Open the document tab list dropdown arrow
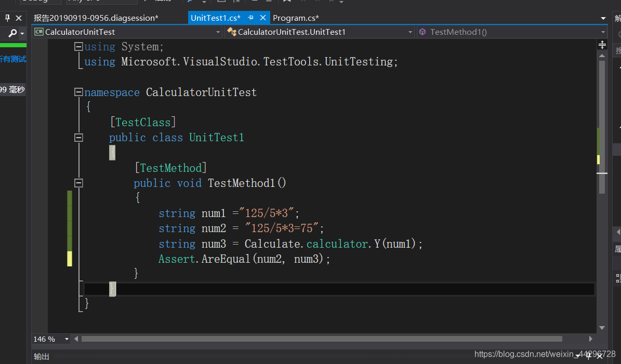 tap(603, 18)
